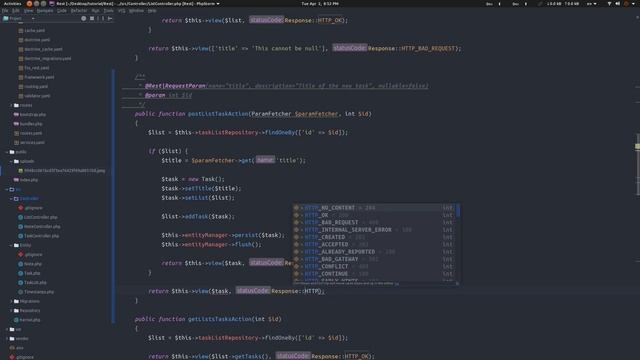Open the Refactor menu
This screenshot has width=640, height=360.
[x=79, y=11]
